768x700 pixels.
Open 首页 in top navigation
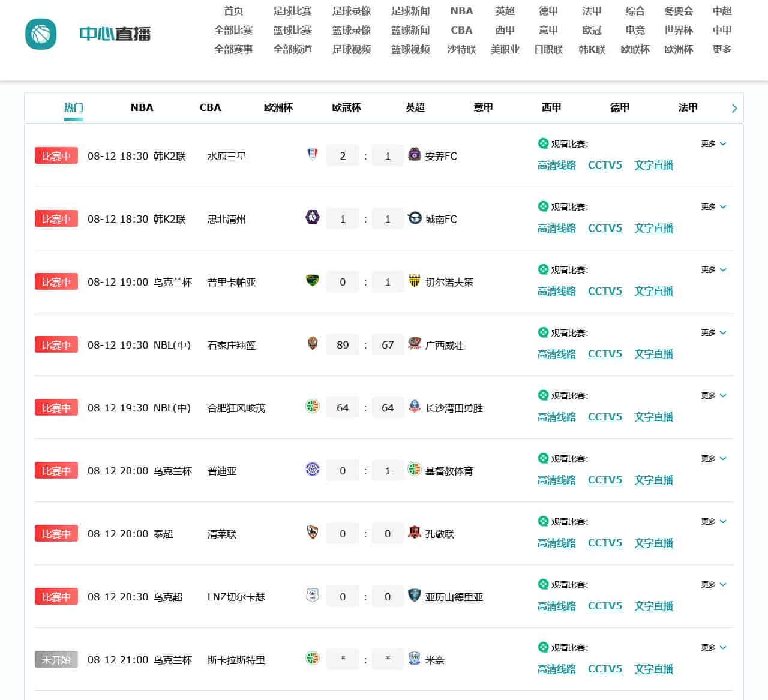coord(233,11)
